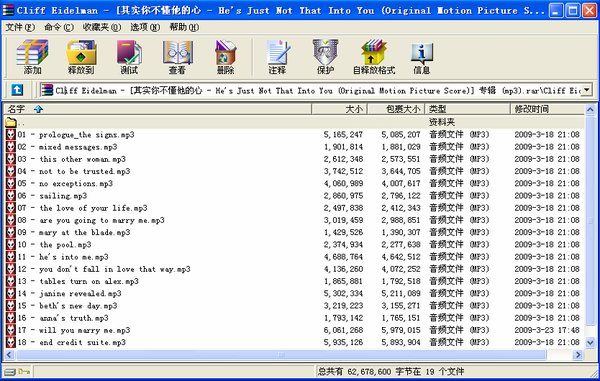The image size is (600, 381).
Task: Sort by Packed Size (包裹大小) column header
Action: 396,109
